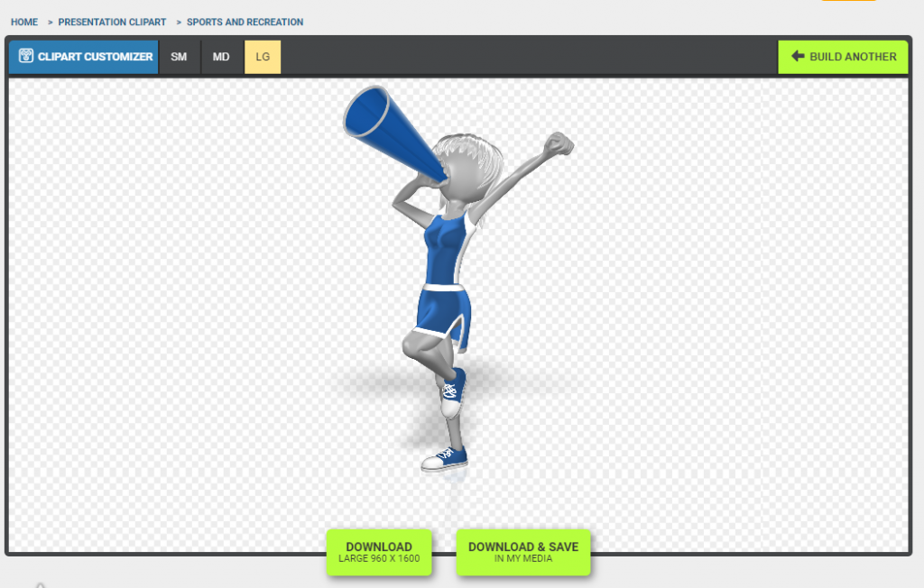This screenshot has width=924, height=588.
Task: Open Presentation Clipart breadcrumb link
Action: pyautogui.click(x=112, y=22)
